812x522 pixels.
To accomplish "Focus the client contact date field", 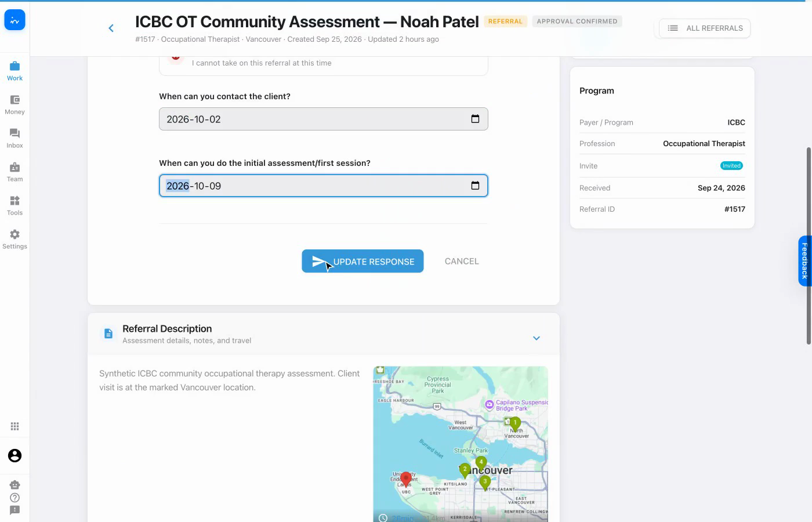I will coord(323,119).
